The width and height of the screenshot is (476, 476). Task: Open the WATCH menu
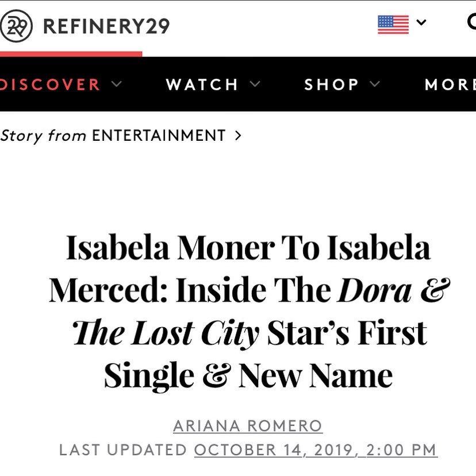click(202, 85)
